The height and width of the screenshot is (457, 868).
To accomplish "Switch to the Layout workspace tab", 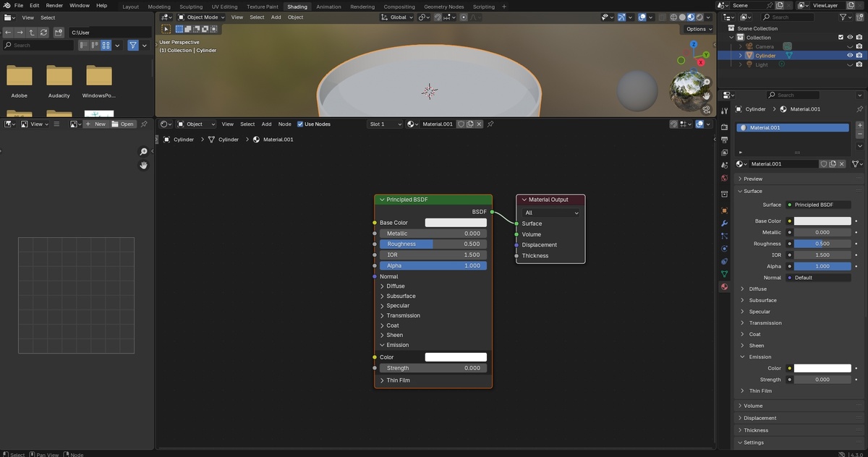I will 130,7.
